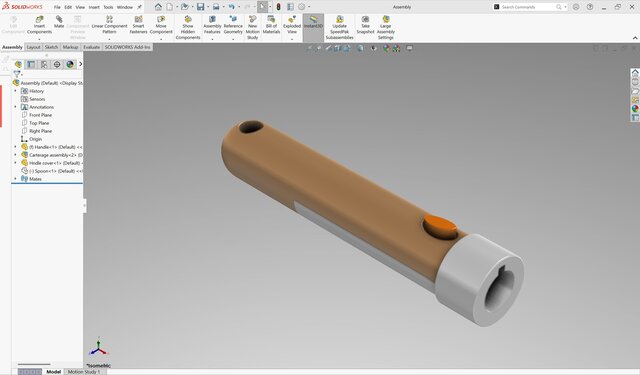Click the Open file icon
This screenshot has height=375, width=640.
[184, 7]
